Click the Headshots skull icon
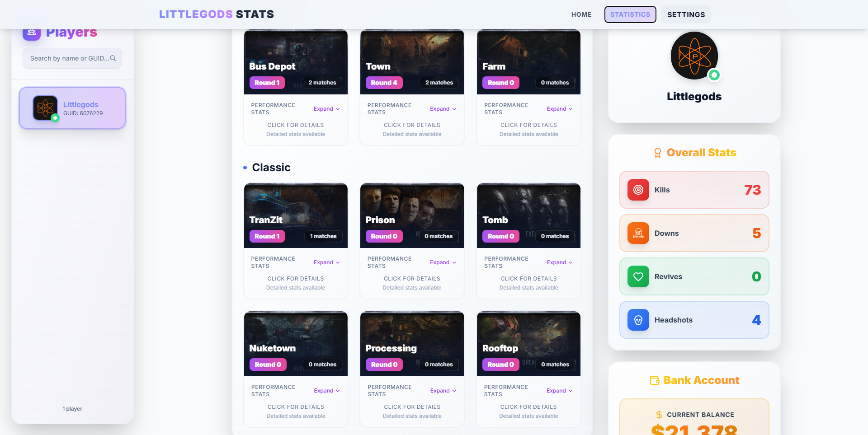Viewport: 868px width, 435px height. (x=638, y=320)
